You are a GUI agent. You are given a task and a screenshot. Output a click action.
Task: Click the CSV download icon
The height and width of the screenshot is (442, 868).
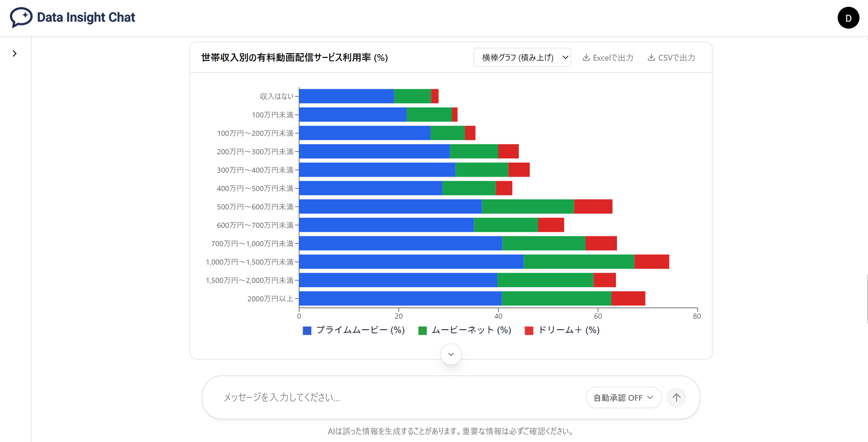(x=651, y=58)
